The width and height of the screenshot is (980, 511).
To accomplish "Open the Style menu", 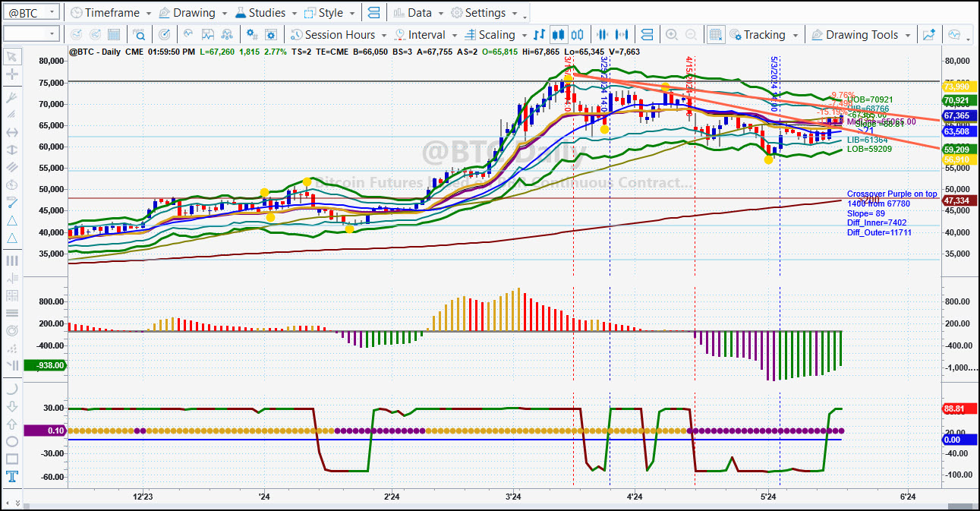I will click(330, 12).
